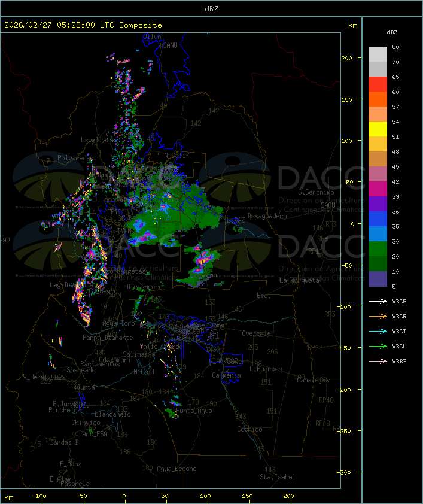Click the Uspallata place label
This screenshot has width=423, height=504.
pyautogui.click(x=98, y=140)
